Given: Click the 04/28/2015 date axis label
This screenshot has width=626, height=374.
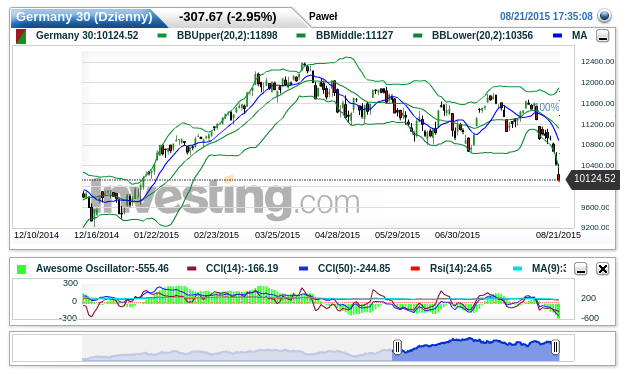Looking at the screenshot, I should point(337,235).
